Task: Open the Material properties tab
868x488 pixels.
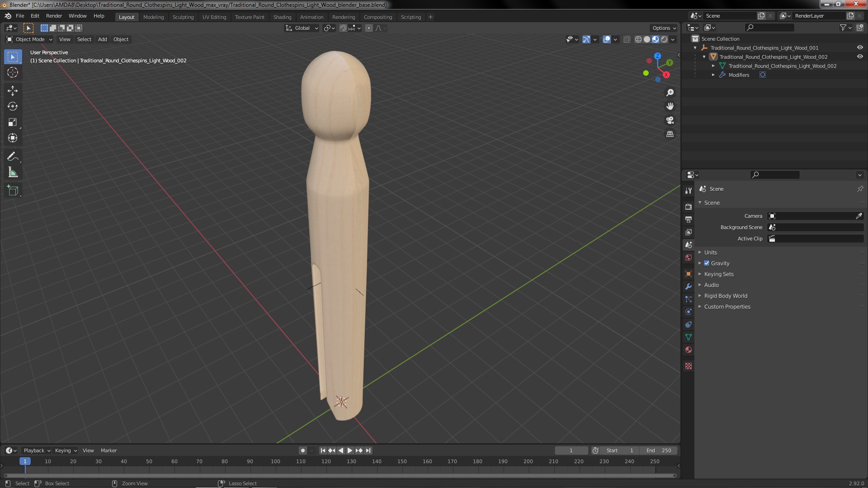Action: [689, 350]
